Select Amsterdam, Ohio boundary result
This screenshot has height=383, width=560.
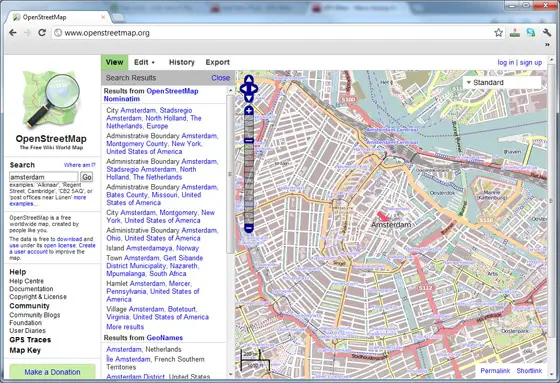coord(161,234)
